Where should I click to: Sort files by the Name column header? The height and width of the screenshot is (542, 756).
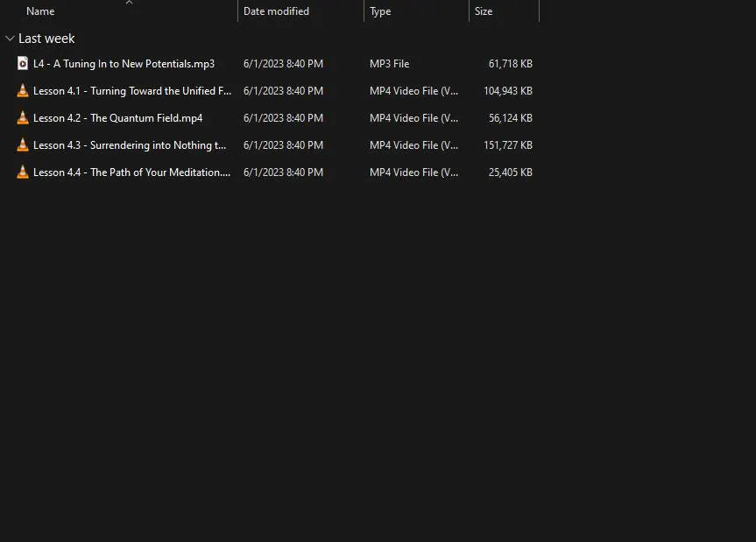[x=40, y=11]
